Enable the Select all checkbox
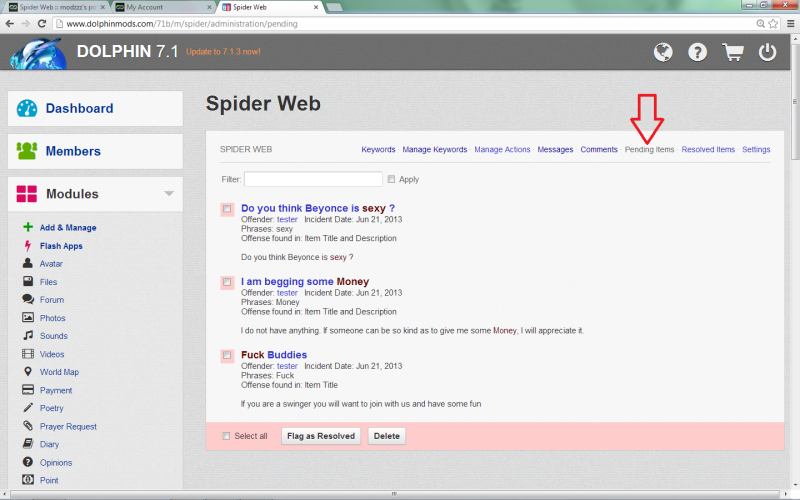Image resolution: width=800 pixels, height=500 pixels. pyautogui.click(x=227, y=436)
